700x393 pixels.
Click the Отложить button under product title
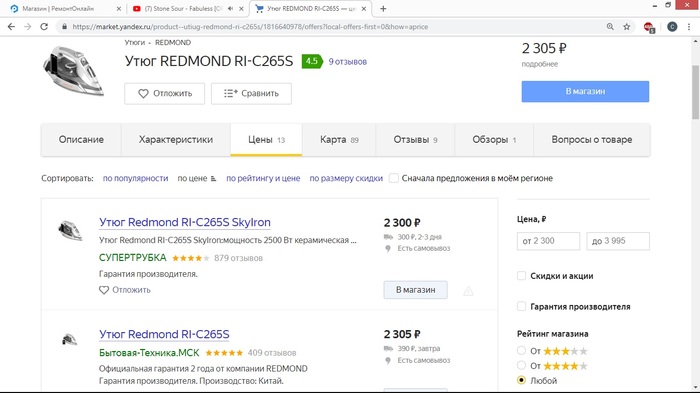164,93
